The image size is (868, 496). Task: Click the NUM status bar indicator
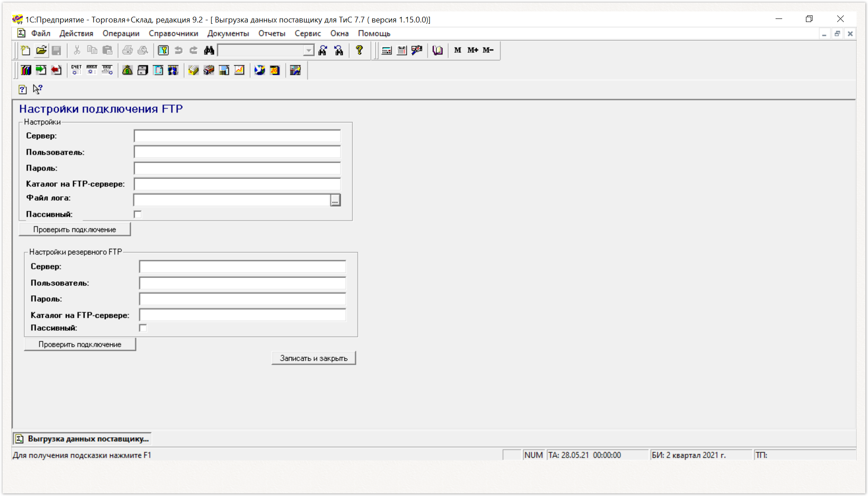(533, 455)
